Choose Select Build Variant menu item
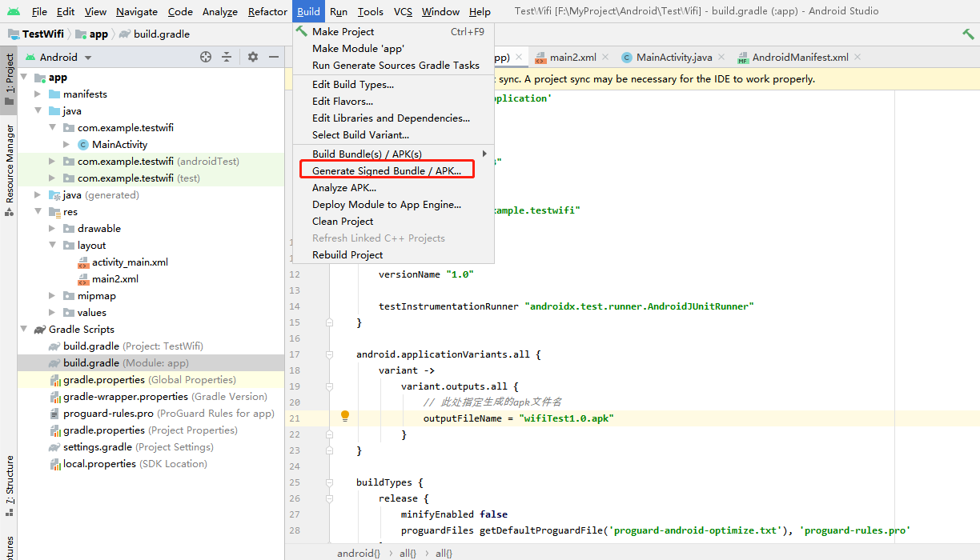980x560 pixels. (x=392, y=135)
